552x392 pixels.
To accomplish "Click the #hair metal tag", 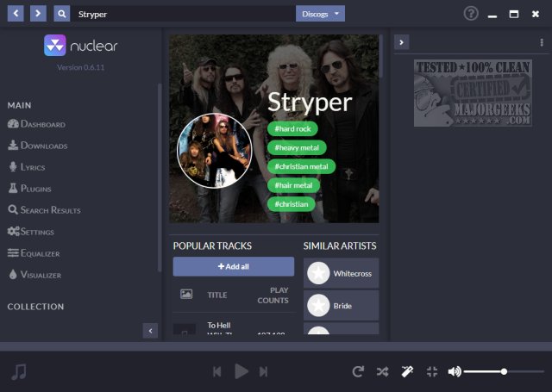I will 293,185.
